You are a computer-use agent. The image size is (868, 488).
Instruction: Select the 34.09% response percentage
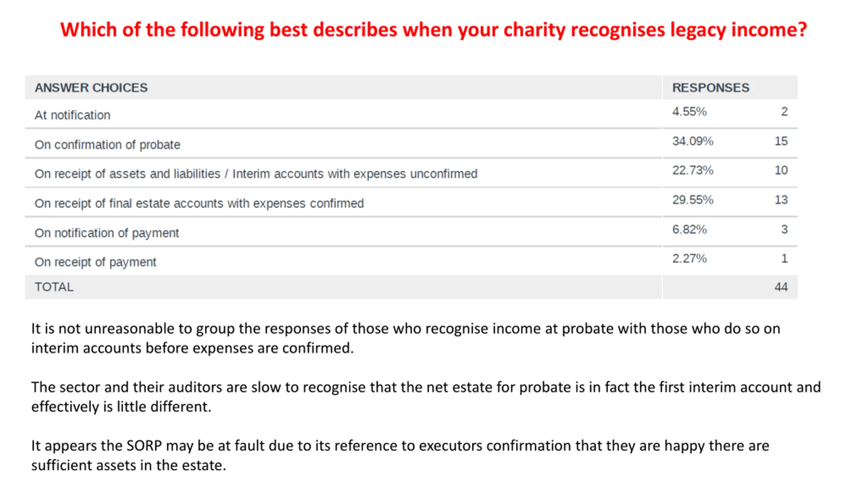pos(693,141)
